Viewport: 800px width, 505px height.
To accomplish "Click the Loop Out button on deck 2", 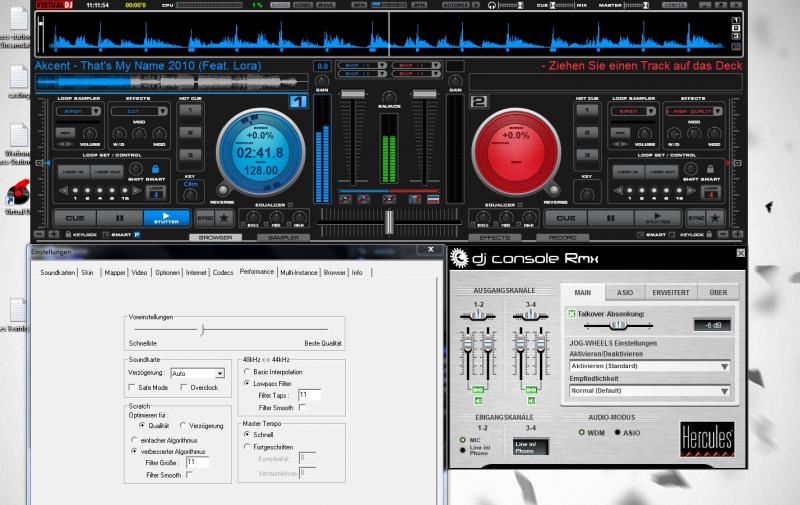I will coord(664,172).
